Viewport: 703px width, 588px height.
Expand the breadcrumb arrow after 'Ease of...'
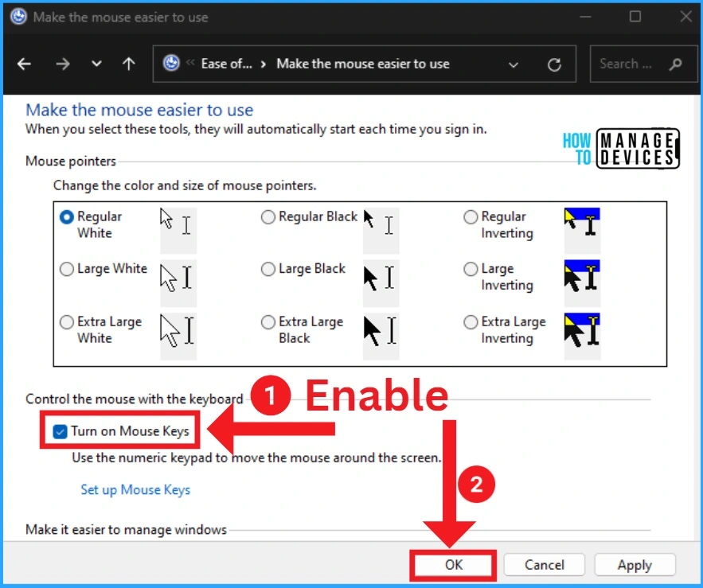click(x=264, y=64)
